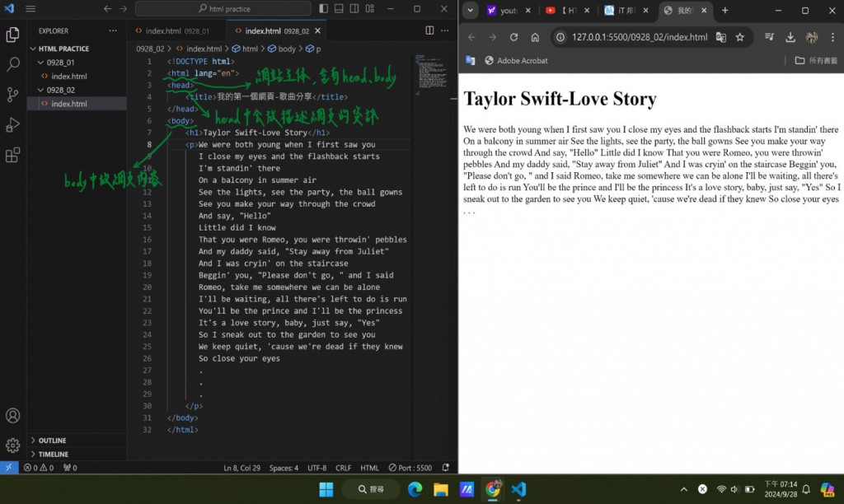Open the Search view in activity bar
The width and height of the screenshot is (844, 504).
[12, 64]
